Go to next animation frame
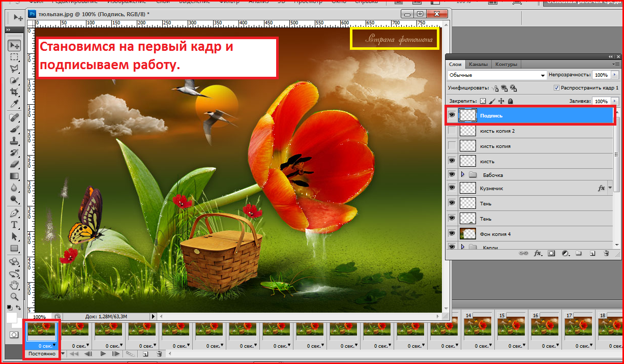This screenshot has width=624, height=364. [x=116, y=354]
